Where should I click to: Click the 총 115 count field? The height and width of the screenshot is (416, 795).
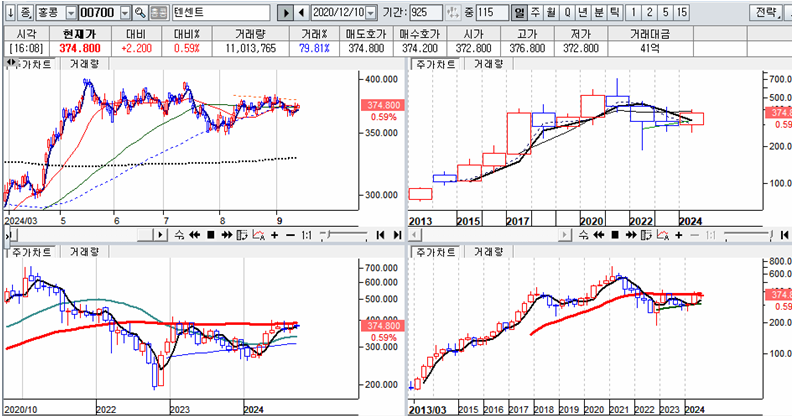pyautogui.click(x=492, y=13)
